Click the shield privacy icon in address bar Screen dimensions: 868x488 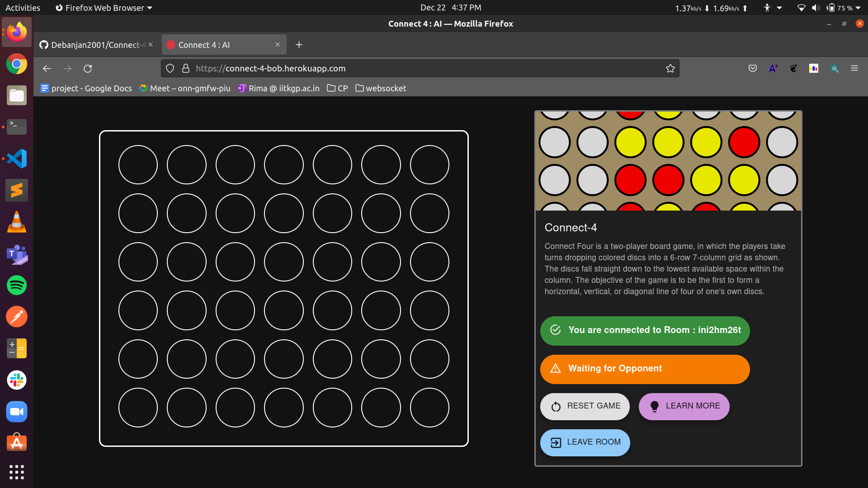[170, 68]
